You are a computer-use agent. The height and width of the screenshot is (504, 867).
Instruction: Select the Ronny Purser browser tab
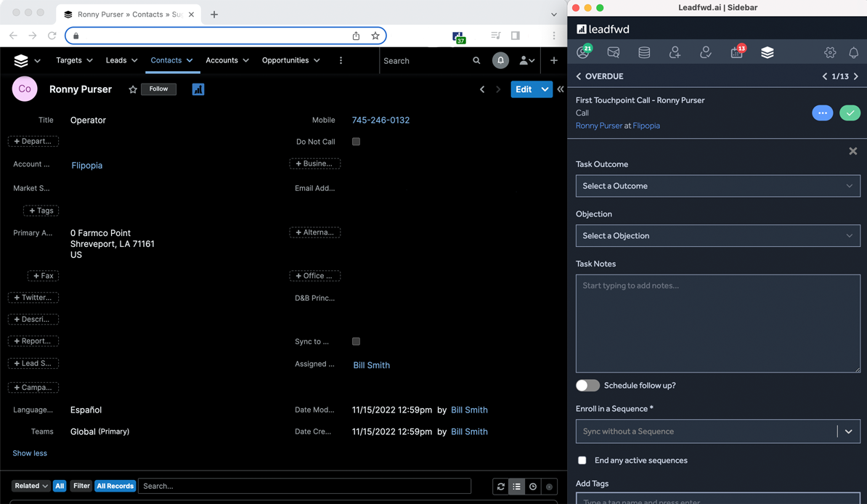[129, 15]
